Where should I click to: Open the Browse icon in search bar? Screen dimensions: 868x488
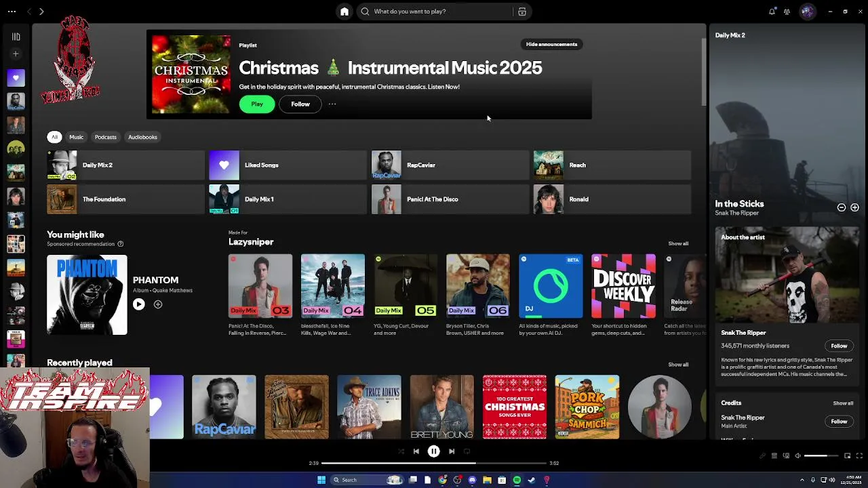click(x=521, y=12)
